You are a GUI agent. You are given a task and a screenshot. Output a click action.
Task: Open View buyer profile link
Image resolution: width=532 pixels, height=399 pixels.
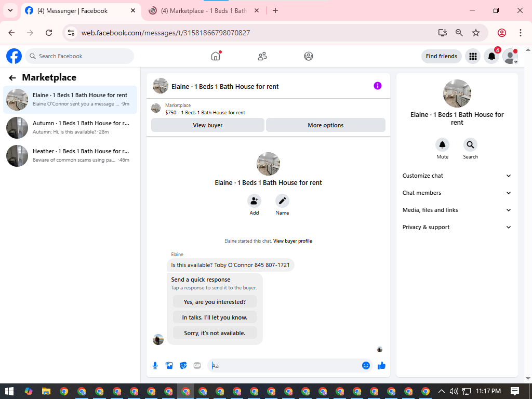coord(293,241)
